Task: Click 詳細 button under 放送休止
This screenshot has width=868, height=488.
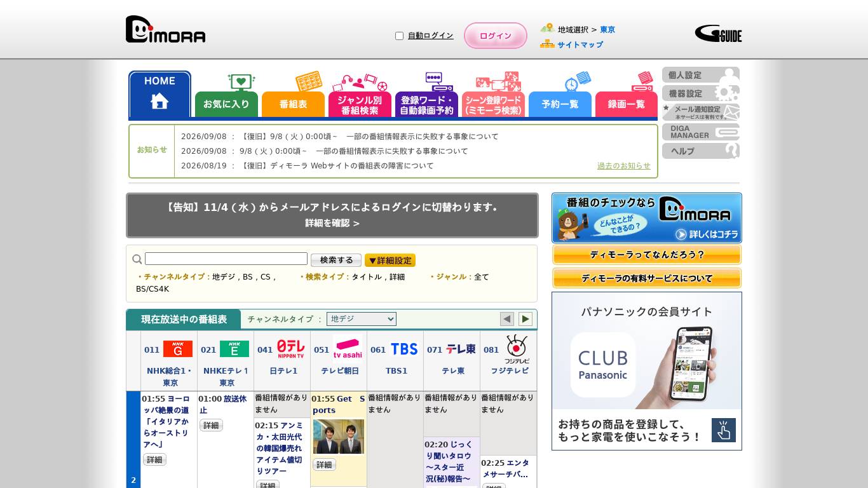Action: point(211,425)
